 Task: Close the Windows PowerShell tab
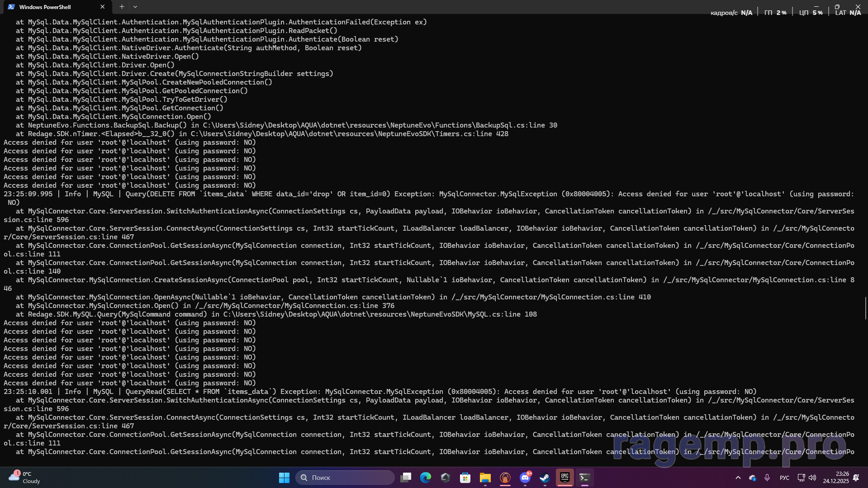(103, 7)
